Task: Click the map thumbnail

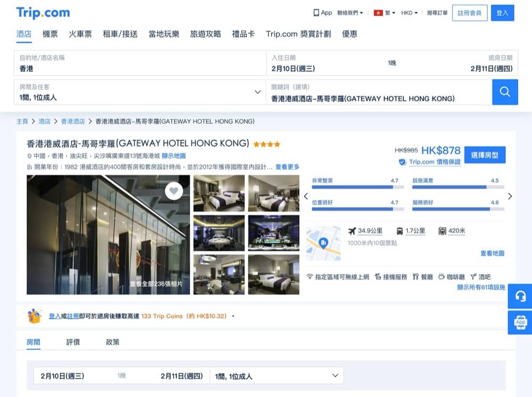Action: [x=323, y=243]
